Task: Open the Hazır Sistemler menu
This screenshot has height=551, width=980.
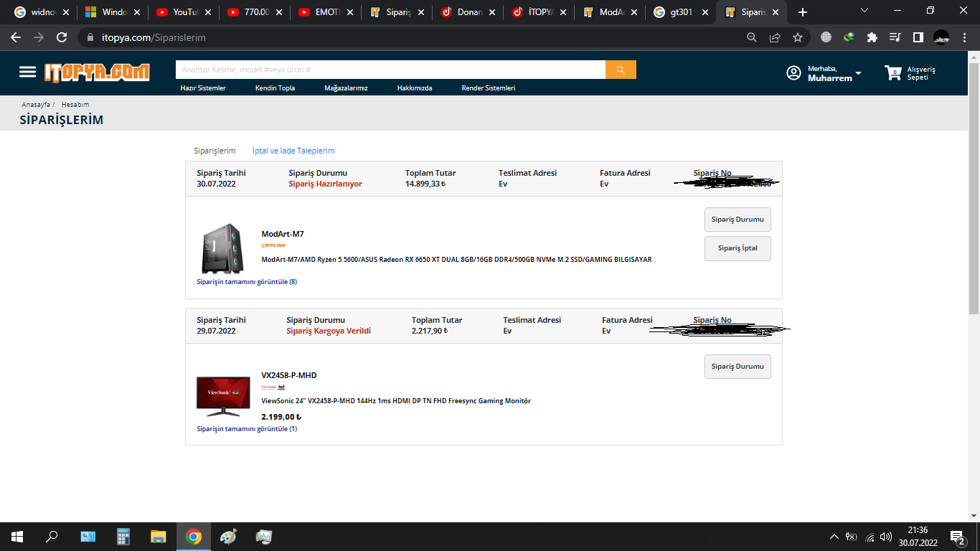Action: pos(203,88)
